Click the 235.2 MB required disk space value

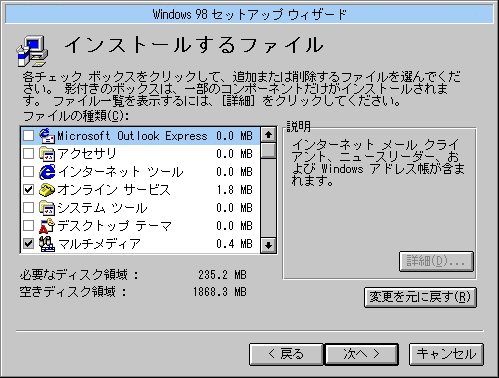[x=222, y=275]
